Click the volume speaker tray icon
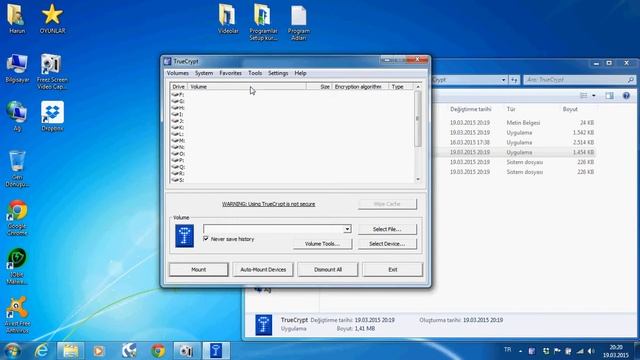 pos(591,351)
